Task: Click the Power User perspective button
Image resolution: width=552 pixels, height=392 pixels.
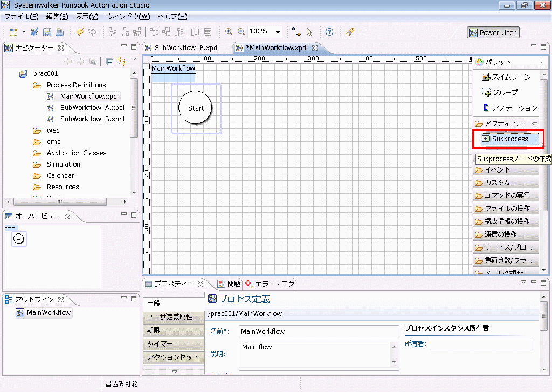Action: (493, 32)
